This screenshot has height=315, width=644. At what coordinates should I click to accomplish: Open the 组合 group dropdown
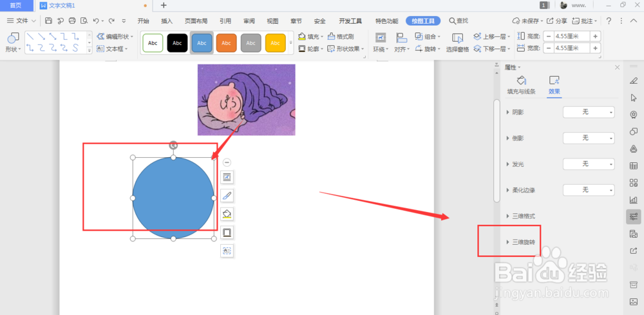(428, 37)
